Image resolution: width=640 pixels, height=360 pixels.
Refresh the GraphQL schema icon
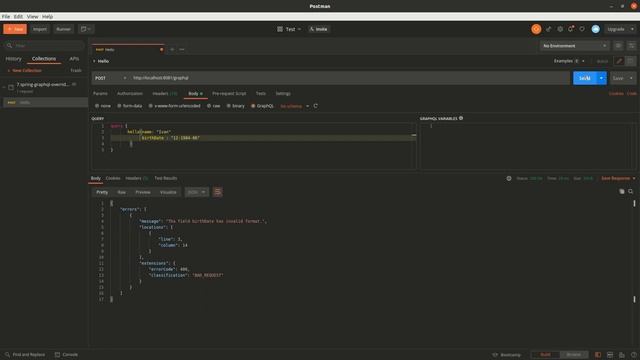(316, 106)
